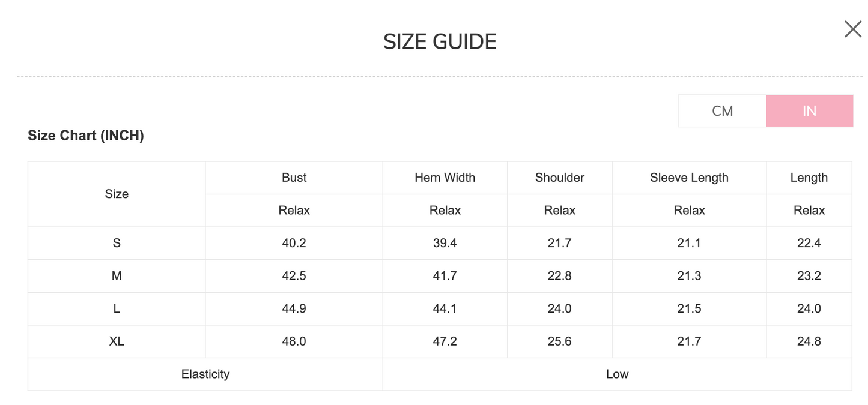Click the Sleeve Length column header

click(689, 178)
